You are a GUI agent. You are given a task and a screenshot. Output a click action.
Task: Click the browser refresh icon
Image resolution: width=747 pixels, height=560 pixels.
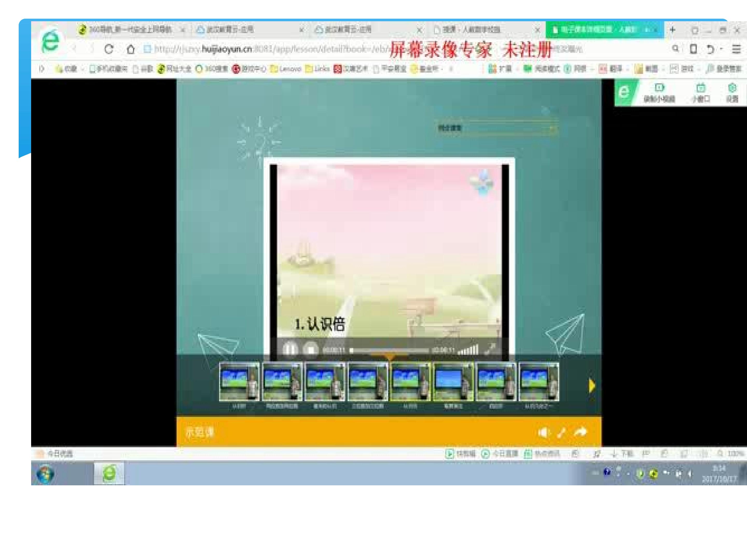[109, 49]
